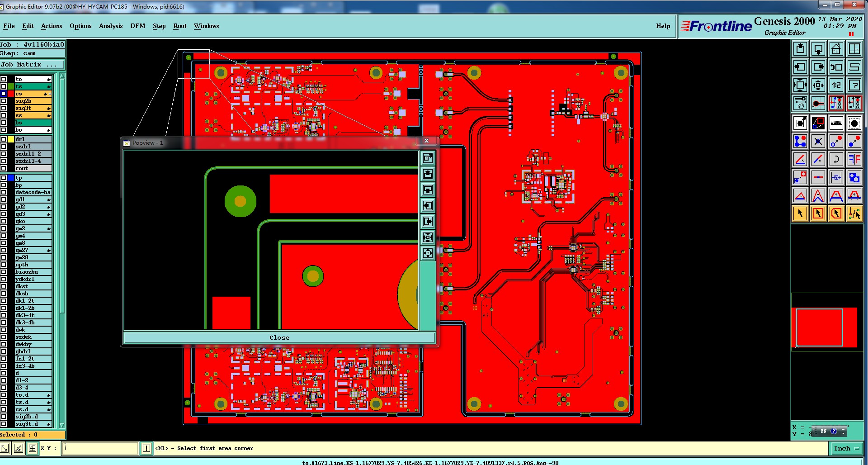This screenshot has height=465, width=868.
Task: Click layer list scroll down arrow
Action: (62, 425)
